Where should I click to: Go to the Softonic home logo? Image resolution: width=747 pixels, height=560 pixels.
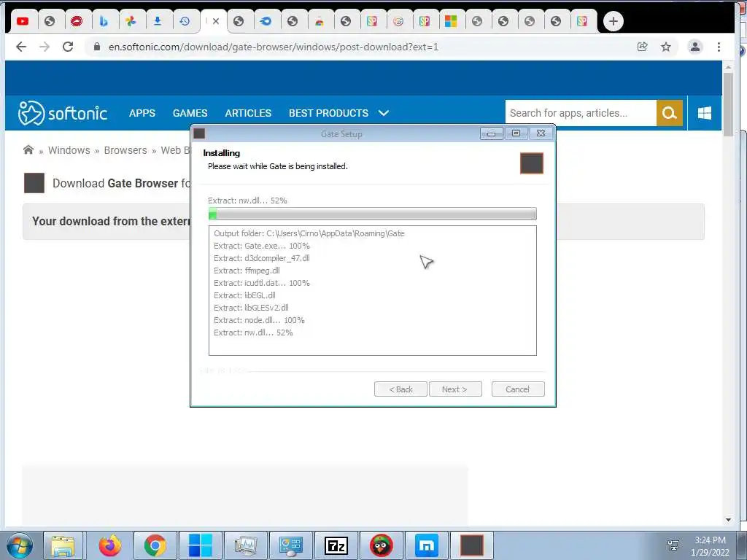[x=63, y=113]
